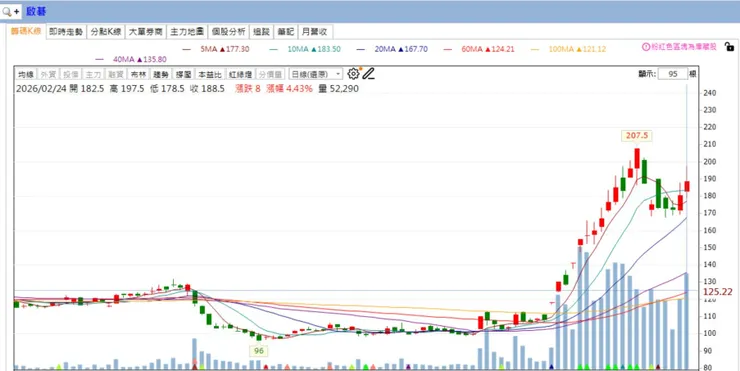Screen dimensions: 740x371
Task: Click the 顯示 candle count field showing 95
Action: (x=673, y=74)
